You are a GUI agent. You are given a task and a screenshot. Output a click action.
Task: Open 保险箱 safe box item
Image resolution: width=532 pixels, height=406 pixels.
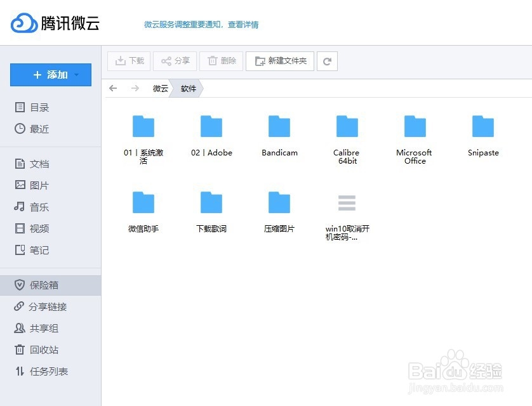coord(51,285)
